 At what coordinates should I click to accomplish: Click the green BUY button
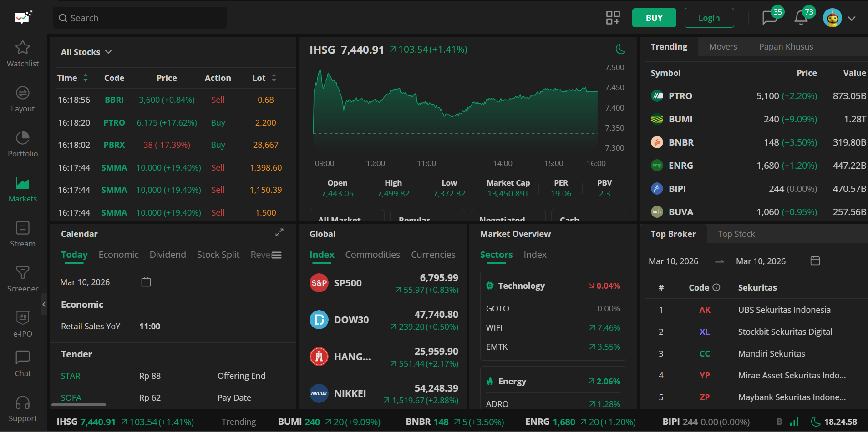(654, 18)
